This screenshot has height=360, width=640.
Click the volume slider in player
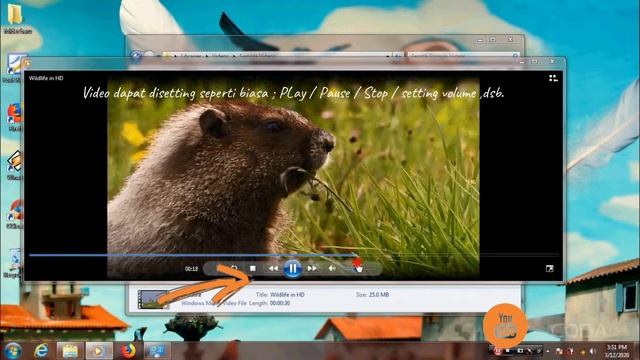360,268
